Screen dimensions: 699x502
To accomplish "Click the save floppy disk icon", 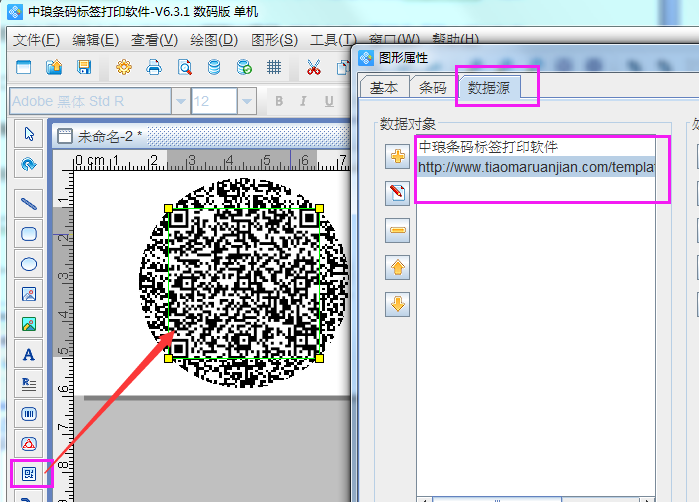I will [84, 68].
